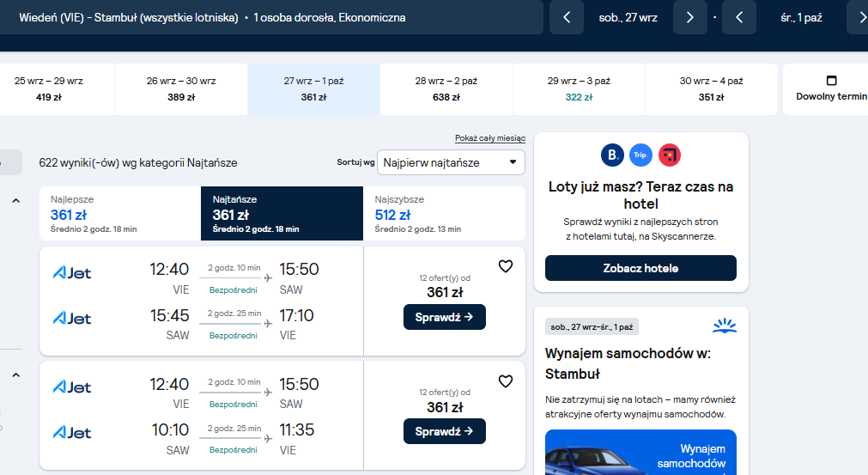Go to previous departure date arrow

pos(567,17)
